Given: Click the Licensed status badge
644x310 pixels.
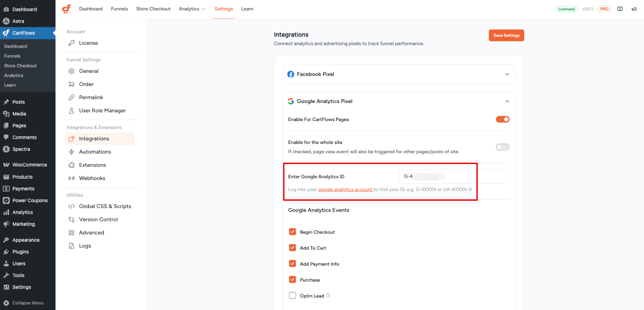Looking at the screenshot, I should coord(566,9).
